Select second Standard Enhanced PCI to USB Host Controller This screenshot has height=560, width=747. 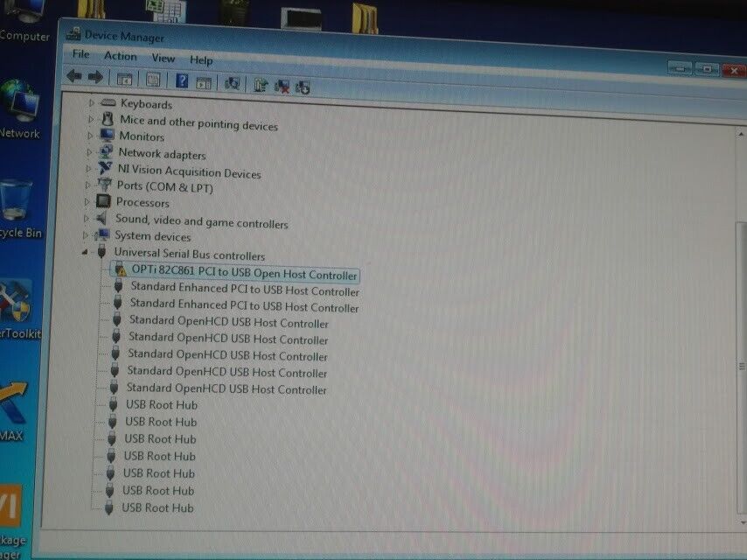[x=244, y=305]
